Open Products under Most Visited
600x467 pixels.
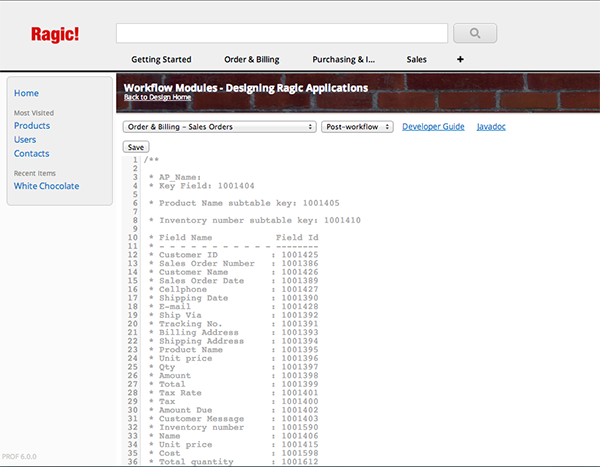click(x=32, y=126)
